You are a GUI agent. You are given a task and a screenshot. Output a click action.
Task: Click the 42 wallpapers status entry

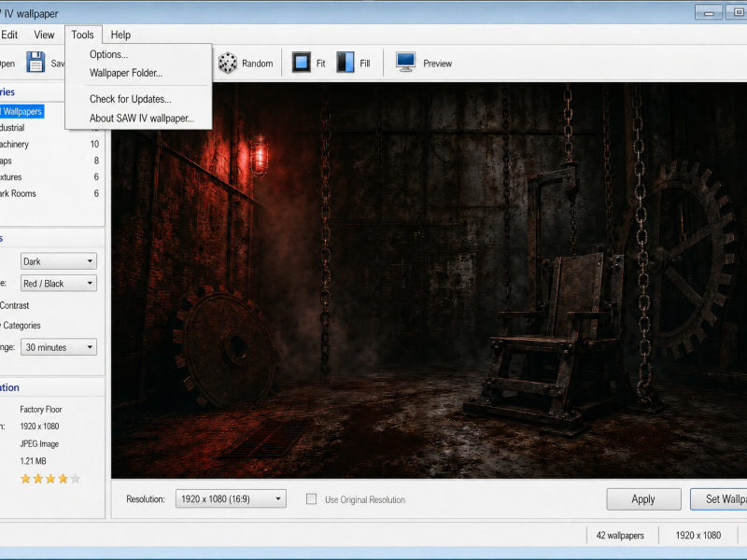point(620,535)
